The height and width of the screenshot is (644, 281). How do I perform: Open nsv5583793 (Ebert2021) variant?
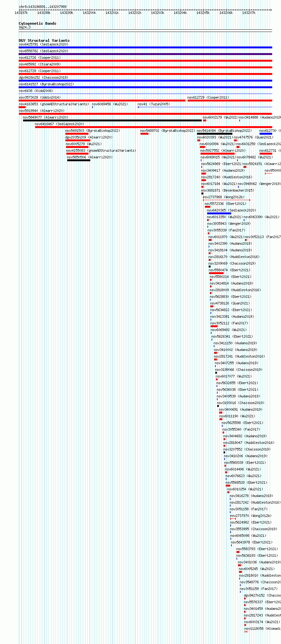click(257, 549)
